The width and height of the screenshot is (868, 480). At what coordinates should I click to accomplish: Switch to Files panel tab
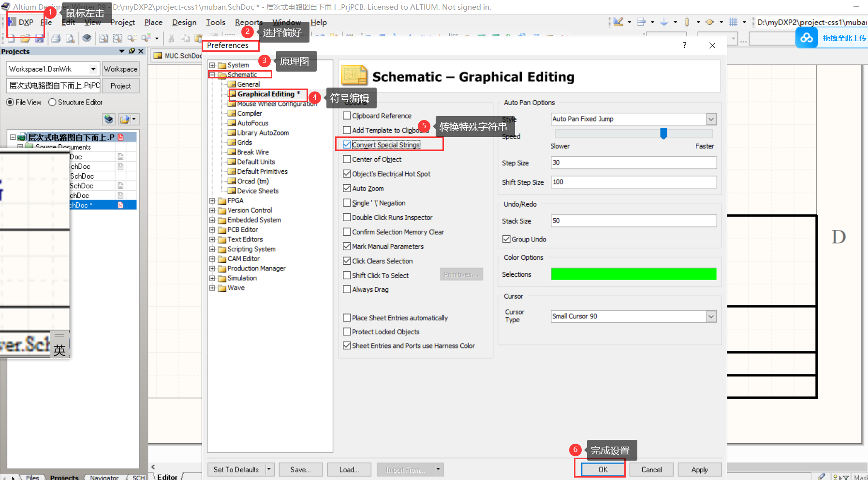[x=32, y=477]
